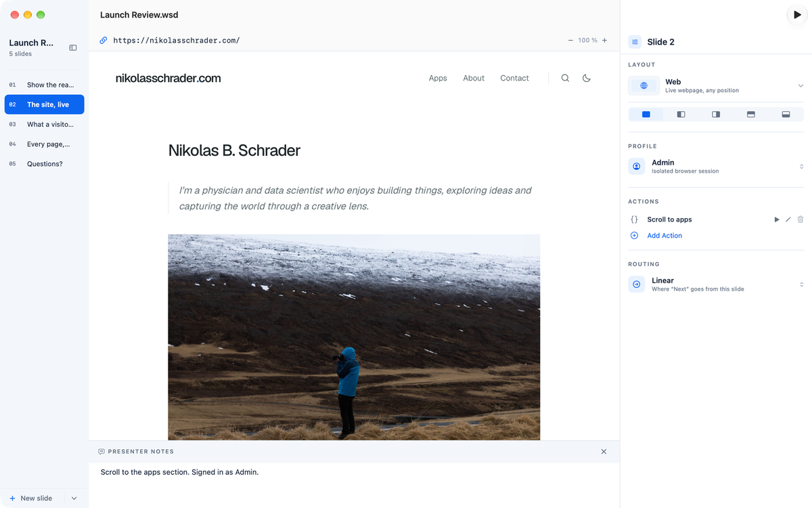Image resolution: width=812 pixels, height=508 pixels.
Task: Click the physician and data scientist quote
Action: coord(355,198)
